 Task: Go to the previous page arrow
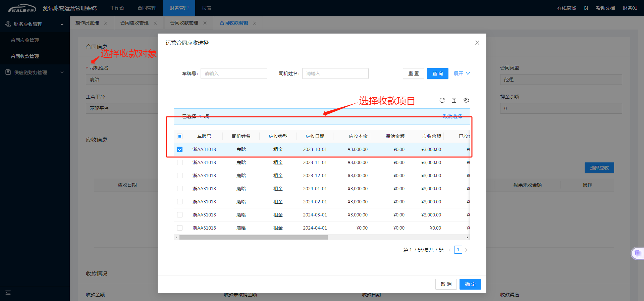450,250
